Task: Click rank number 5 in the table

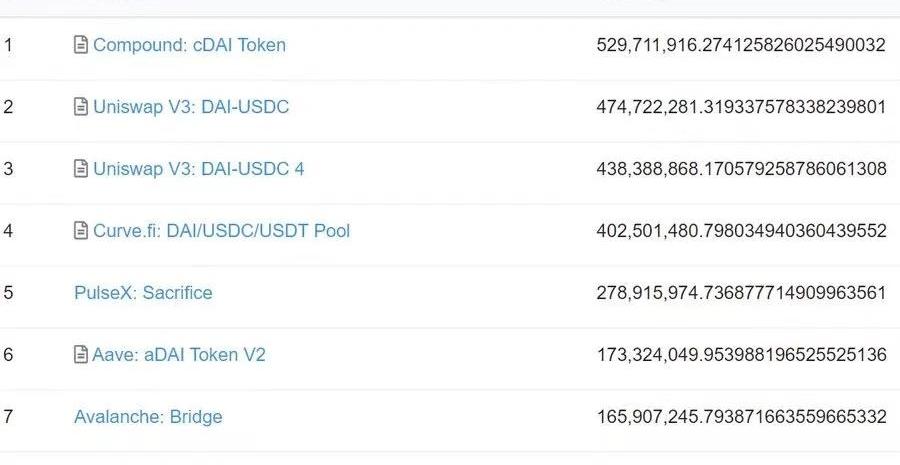Action: pyautogui.click(x=8, y=293)
